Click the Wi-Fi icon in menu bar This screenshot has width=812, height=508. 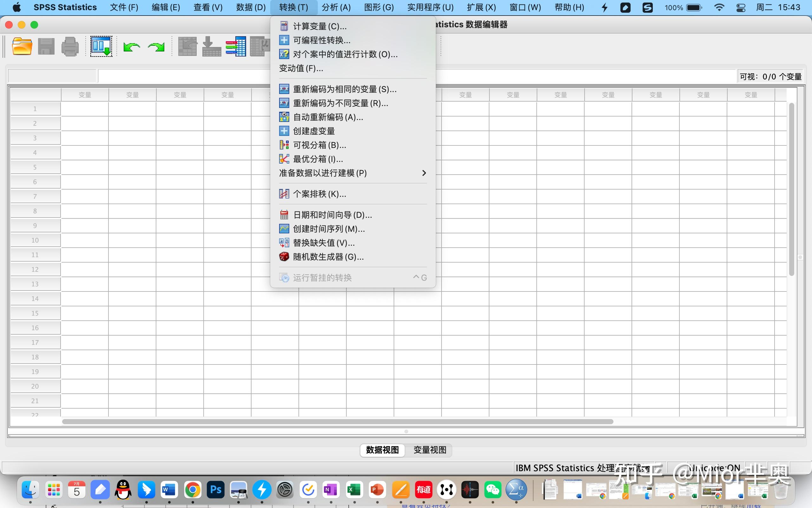(719, 7)
